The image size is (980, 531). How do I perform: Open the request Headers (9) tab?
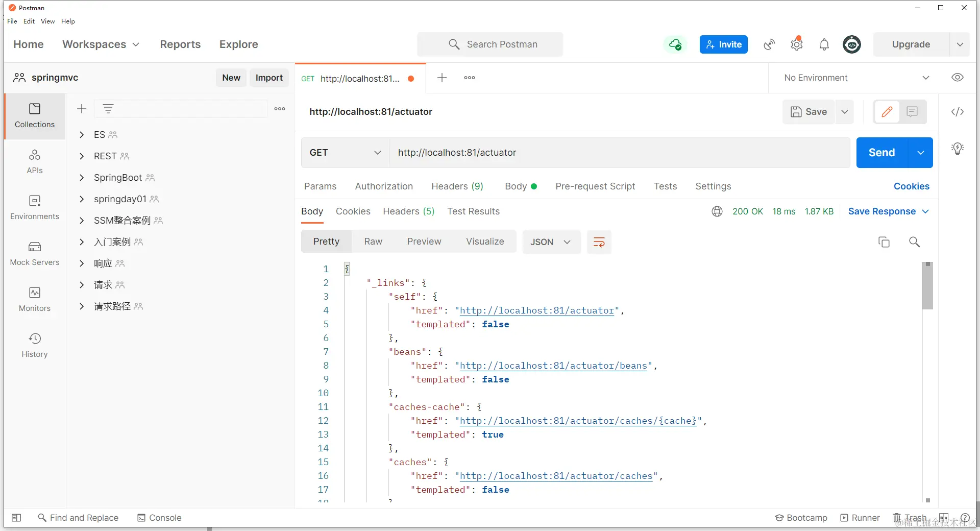[457, 186]
